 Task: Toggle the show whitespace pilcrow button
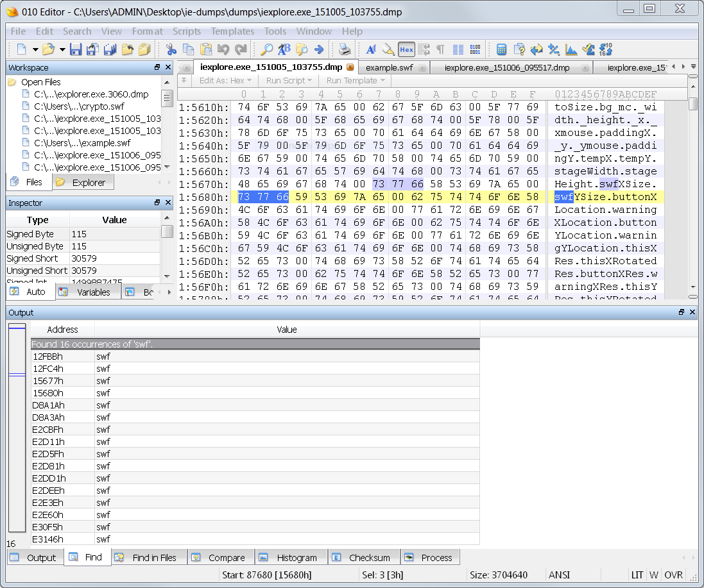click(x=440, y=49)
